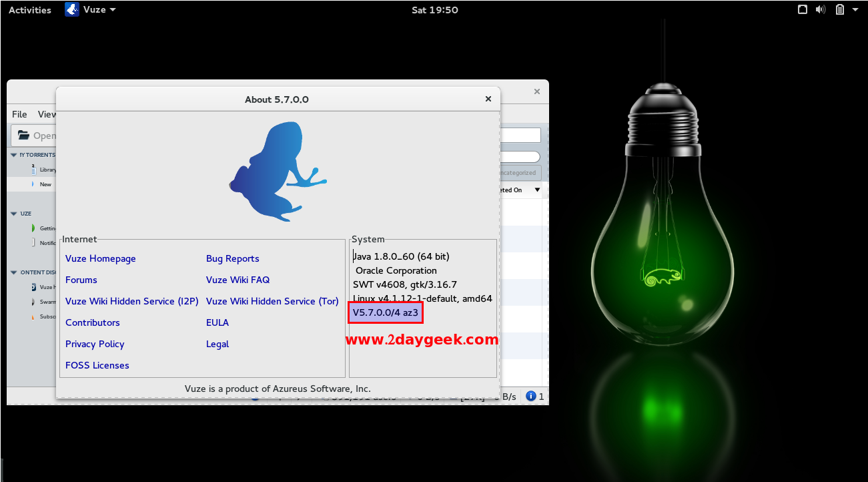Open the Legal link
This screenshot has height=482, width=868.
(218, 344)
